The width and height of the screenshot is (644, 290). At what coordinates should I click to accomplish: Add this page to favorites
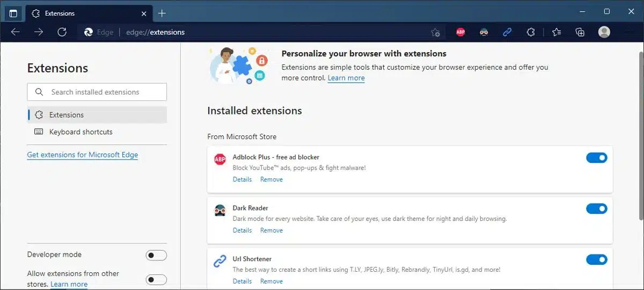[x=435, y=32]
